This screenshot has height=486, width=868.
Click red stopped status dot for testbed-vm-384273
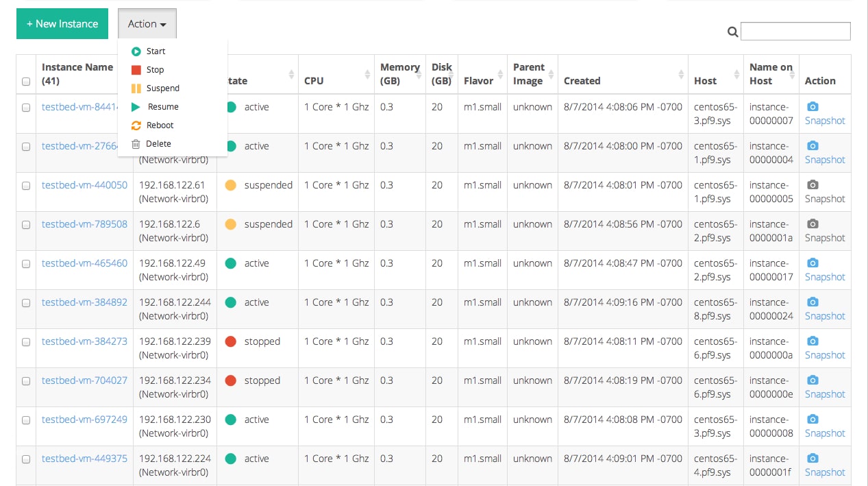[231, 341]
